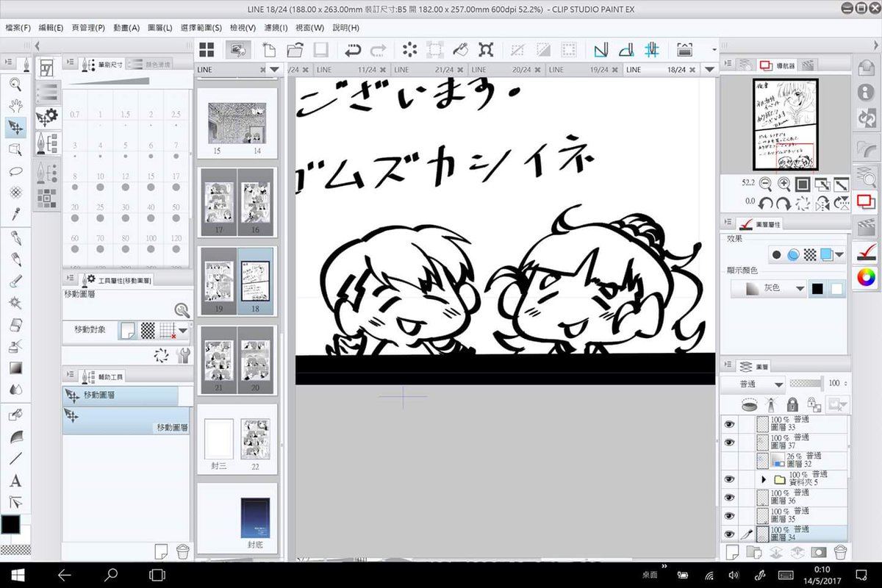Open the 編輯(E) menu
Image resolution: width=882 pixels, height=588 pixels.
51,27
